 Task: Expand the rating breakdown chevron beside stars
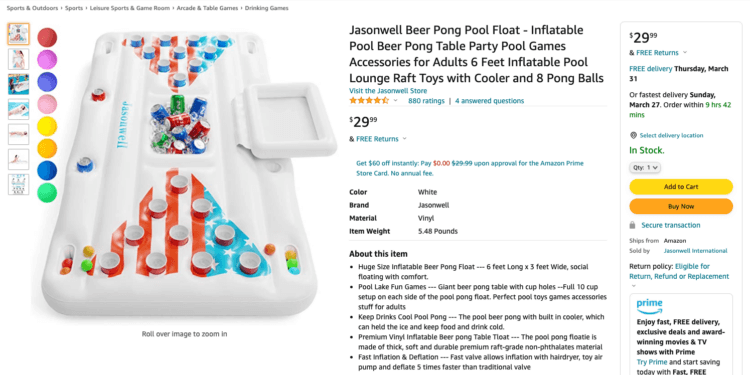tap(396, 100)
